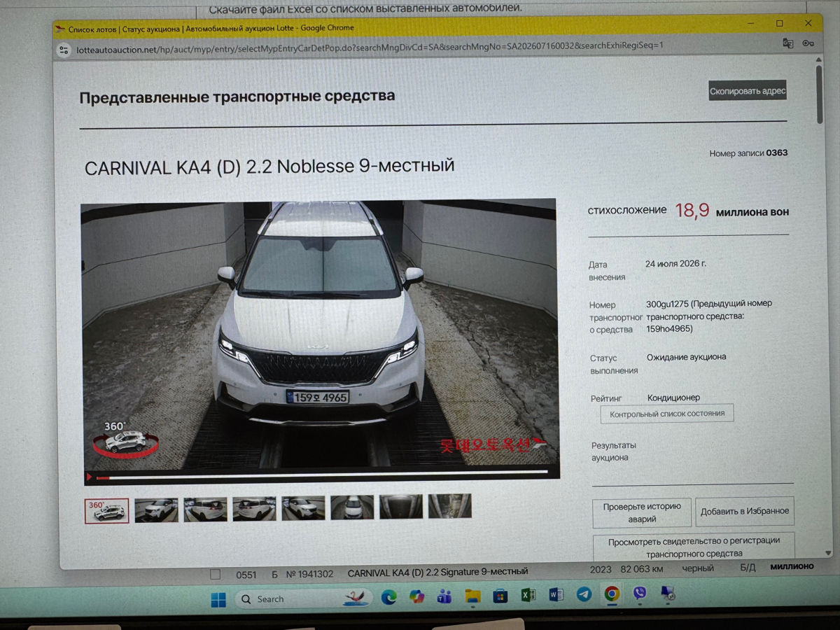Viewport: 840px width, 630px height.
Task: Click the Chrome site information icon in address bar
Action: (x=64, y=50)
